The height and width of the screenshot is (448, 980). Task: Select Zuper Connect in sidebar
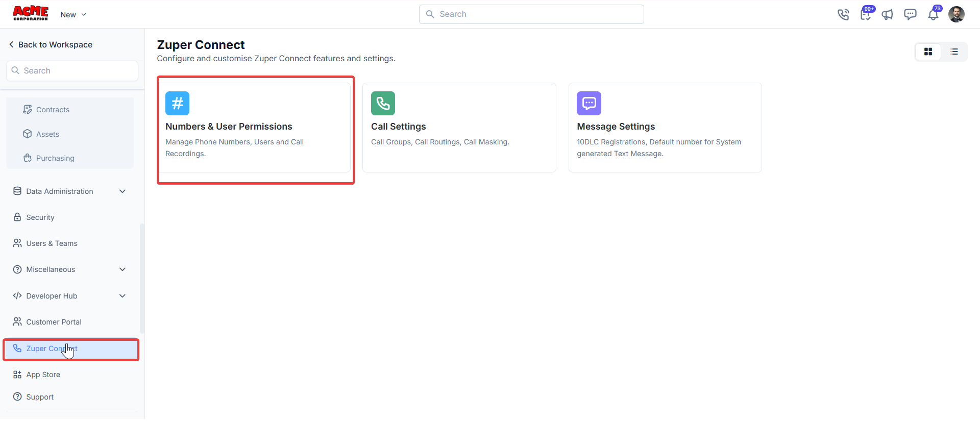click(71, 349)
